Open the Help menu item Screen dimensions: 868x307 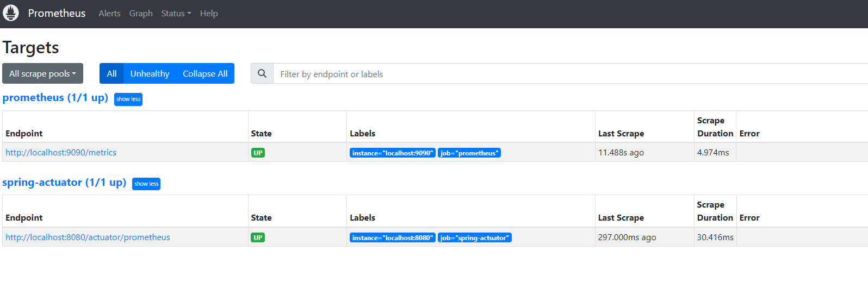coord(209,14)
